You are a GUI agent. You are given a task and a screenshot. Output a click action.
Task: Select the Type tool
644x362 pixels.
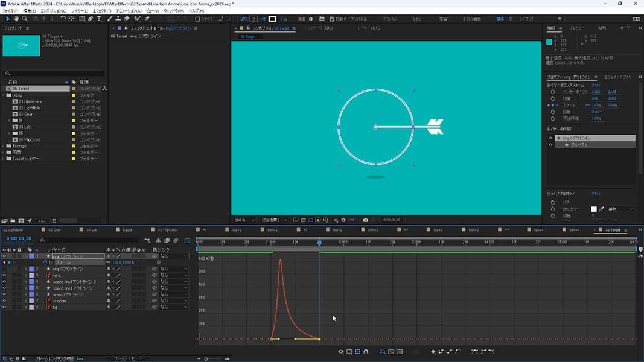[99, 19]
